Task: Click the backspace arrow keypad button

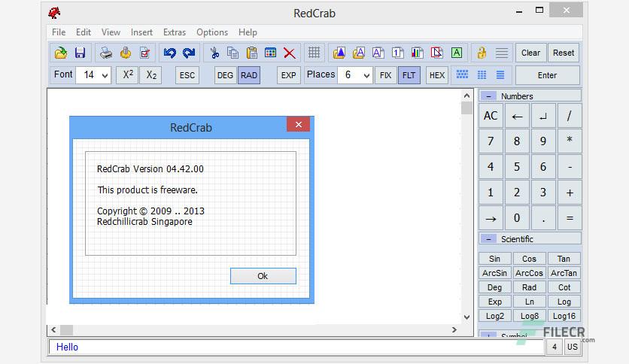Action: pyautogui.click(x=517, y=116)
